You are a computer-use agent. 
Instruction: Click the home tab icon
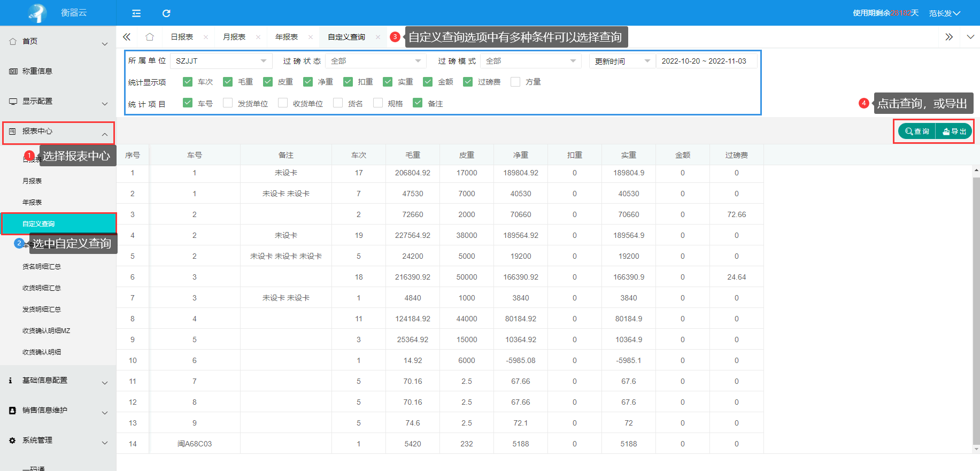(x=150, y=37)
